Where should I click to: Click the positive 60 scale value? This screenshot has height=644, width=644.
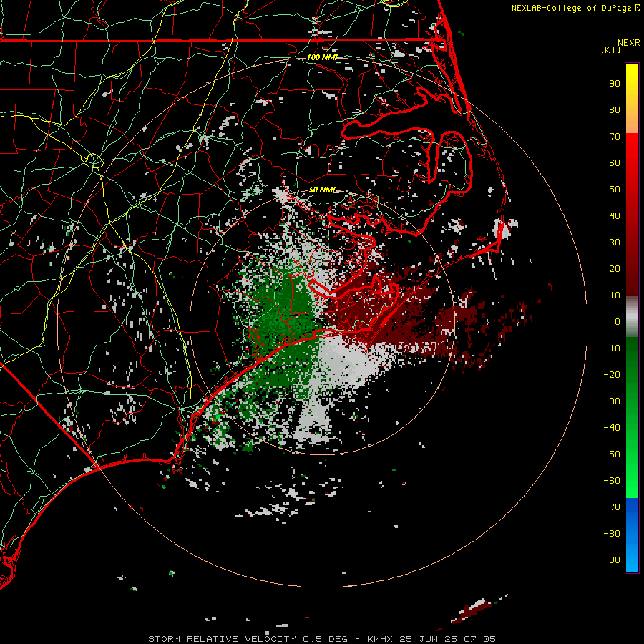click(615, 163)
